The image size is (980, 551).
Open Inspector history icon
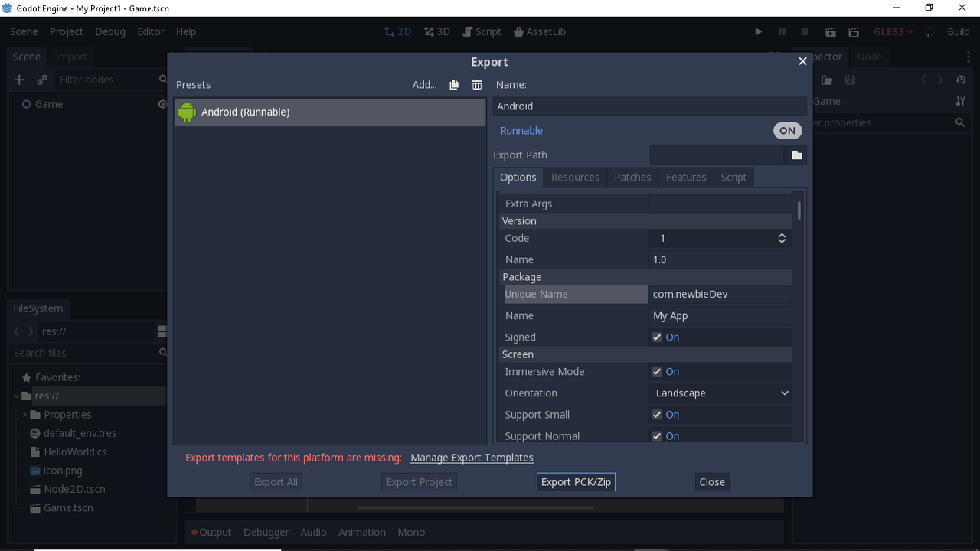click(x=961, y=80)
